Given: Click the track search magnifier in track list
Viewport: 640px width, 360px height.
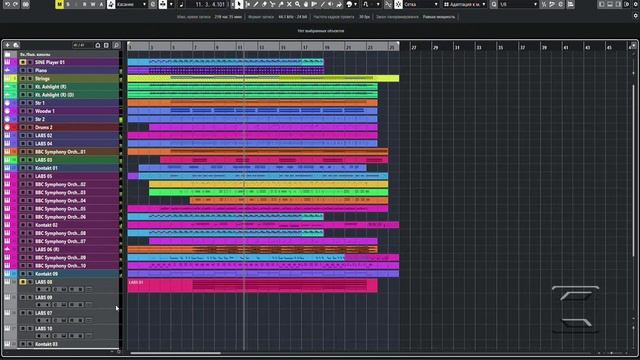Looking at the screenshot, I should pyautogui.click(x=116, y=45).
